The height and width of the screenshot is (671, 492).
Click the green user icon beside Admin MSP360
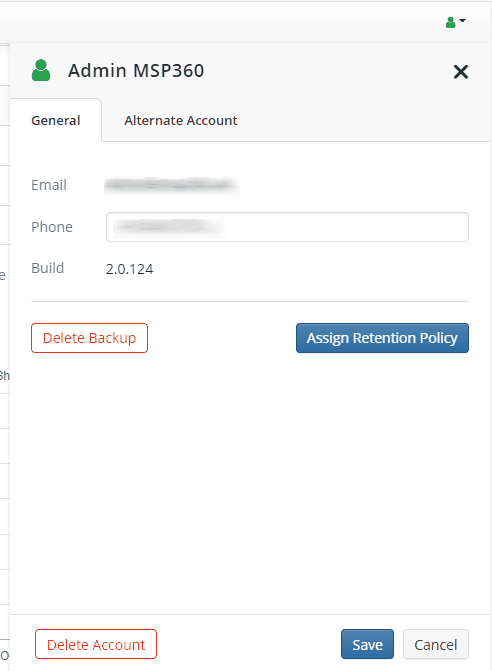click(x=41, y=71)
